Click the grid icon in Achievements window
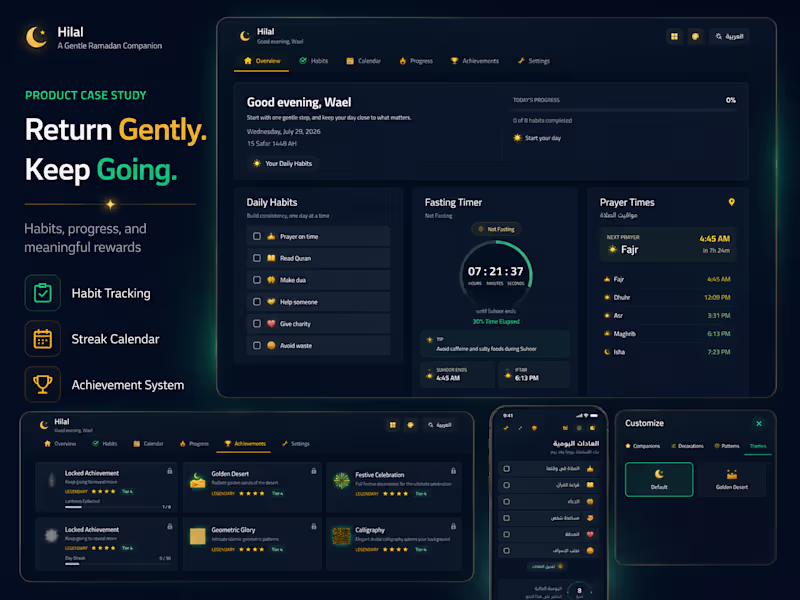Viewport: 800px width, 600px height. [x=392, y=424]
